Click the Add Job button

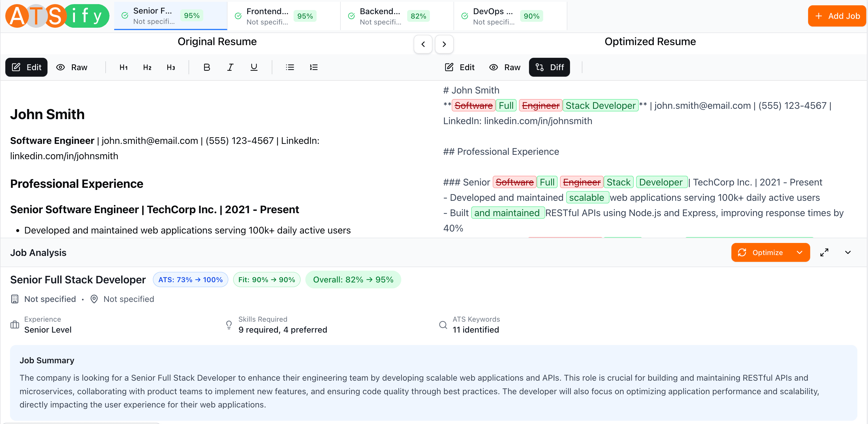click(x=837, y=16)
